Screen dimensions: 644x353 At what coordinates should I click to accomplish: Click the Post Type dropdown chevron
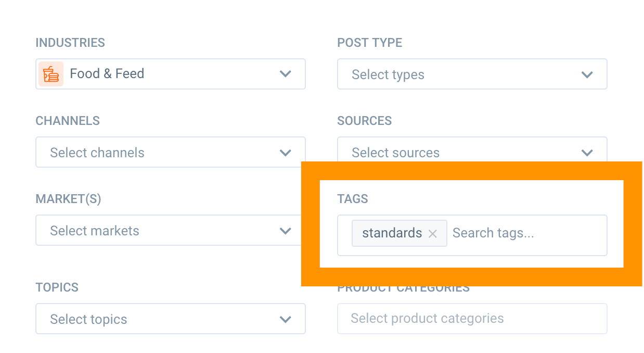(x=587, y=74)
